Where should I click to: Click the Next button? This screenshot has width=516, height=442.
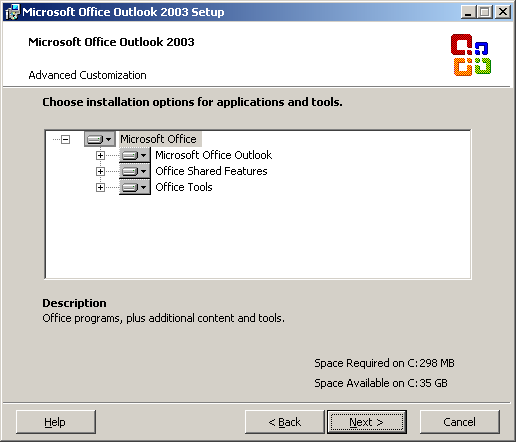pos(367,422)
